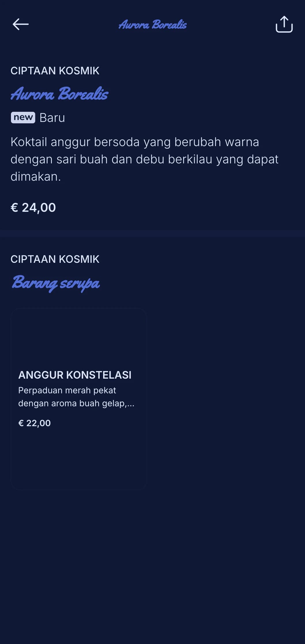Image resolution: width=305 pixels, height=644 pixels.
Task: Tap the "new" badge icon
Action: click(x=23, y=118)
